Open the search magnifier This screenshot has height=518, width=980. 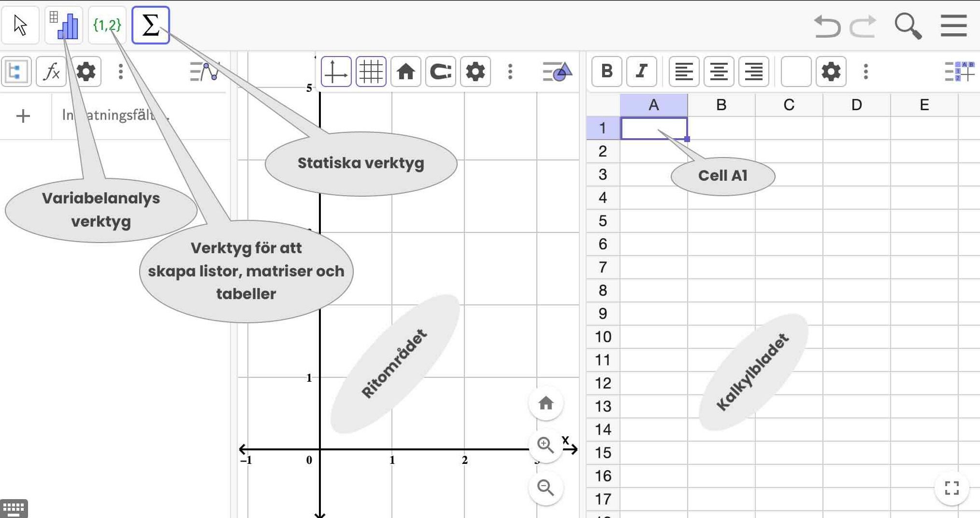pos(908,26)
